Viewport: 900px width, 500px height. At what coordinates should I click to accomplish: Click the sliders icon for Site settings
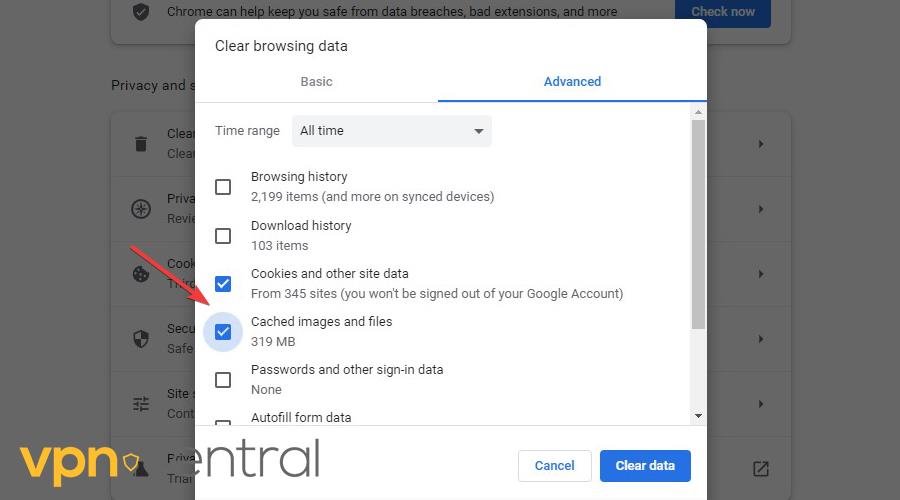141,404
